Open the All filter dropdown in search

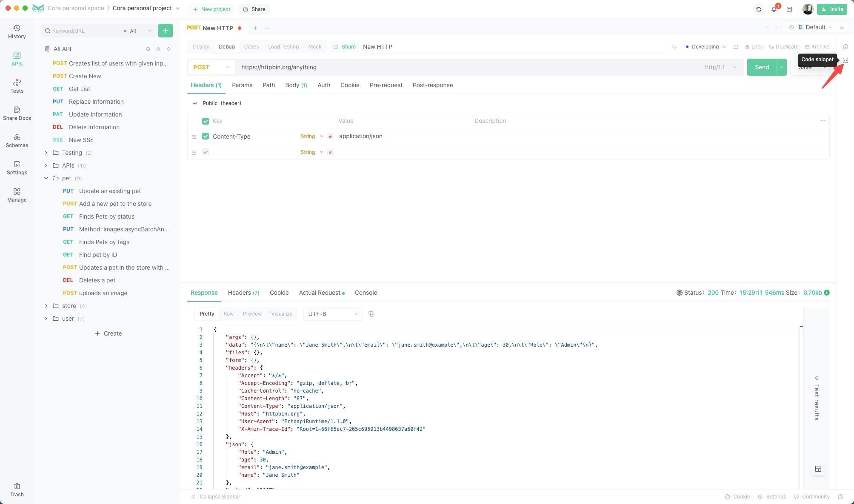(x=137, y=31)
